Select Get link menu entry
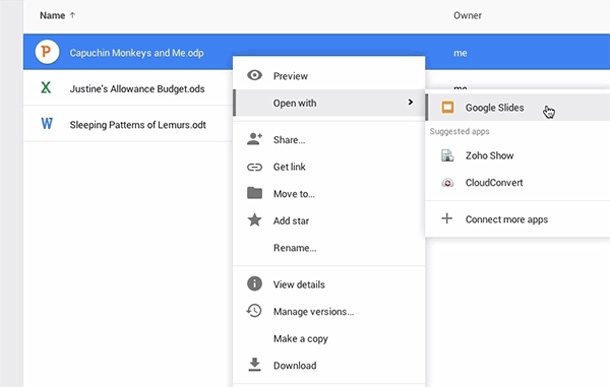The width and height of the screenshot is (610, 387). (x=329, y=167)
